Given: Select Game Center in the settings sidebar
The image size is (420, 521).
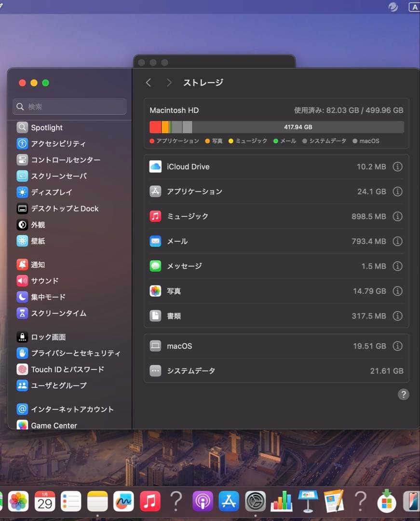Looking at the screenshot, I should (52, 425).
